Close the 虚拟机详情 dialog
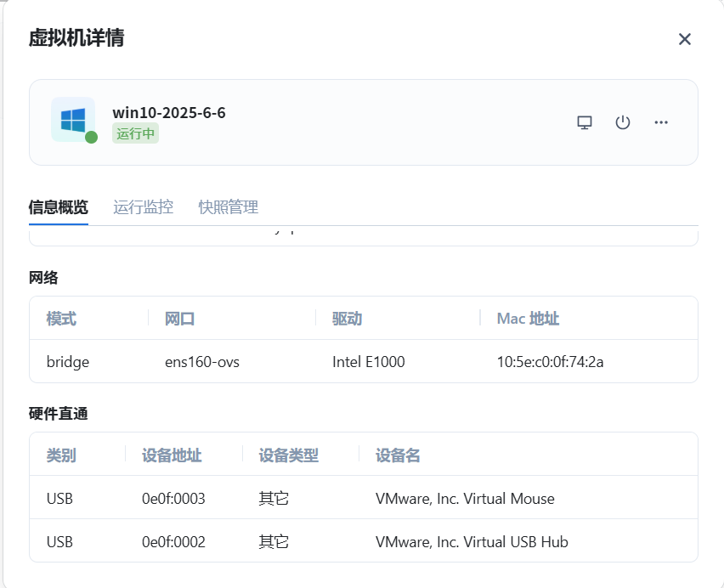724x588 pixels. pos(685,39)
